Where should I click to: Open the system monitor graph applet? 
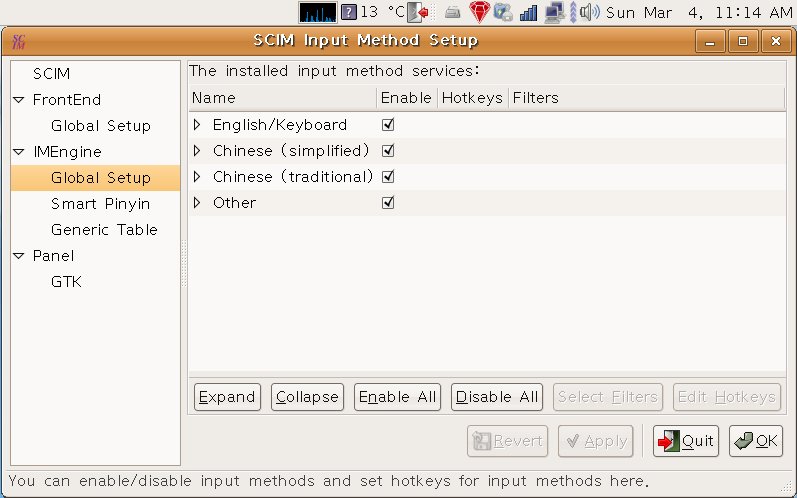pos(318,12)
